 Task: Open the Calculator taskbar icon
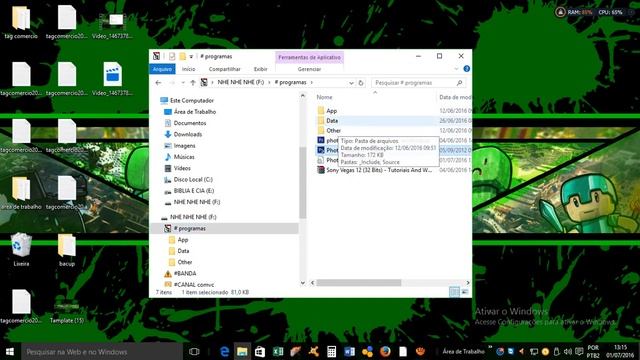331,351
